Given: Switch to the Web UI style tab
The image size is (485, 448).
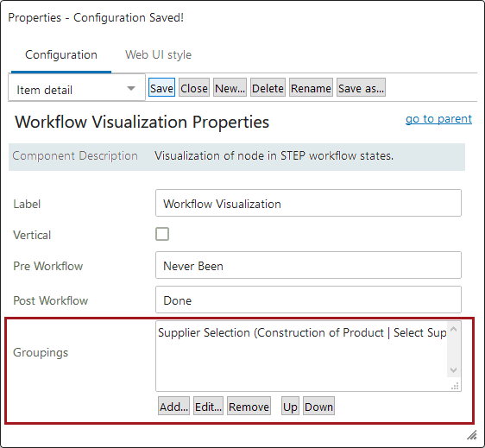Looking at the screenshot, I should click(x=158, y=54).
